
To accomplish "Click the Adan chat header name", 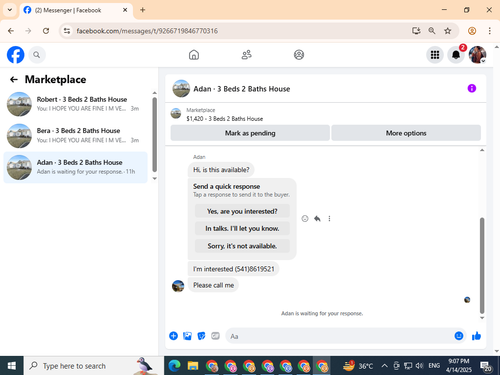I will pyautogui.click(x=242, y=89).
